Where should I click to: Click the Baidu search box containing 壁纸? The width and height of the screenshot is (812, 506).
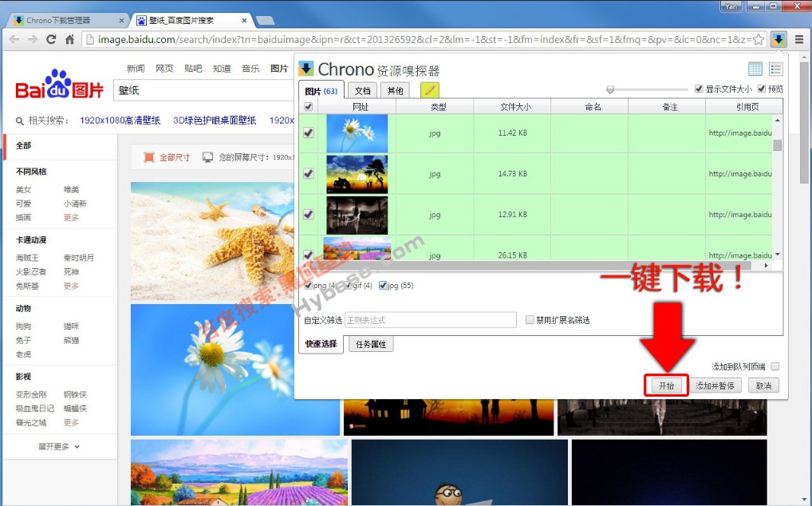tap(204, 90)
